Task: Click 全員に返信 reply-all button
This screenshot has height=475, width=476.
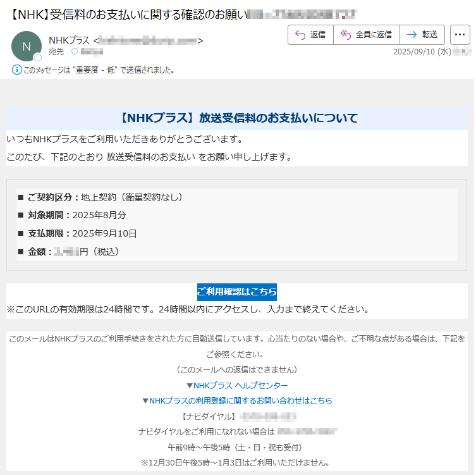Action: coord(367,35)
